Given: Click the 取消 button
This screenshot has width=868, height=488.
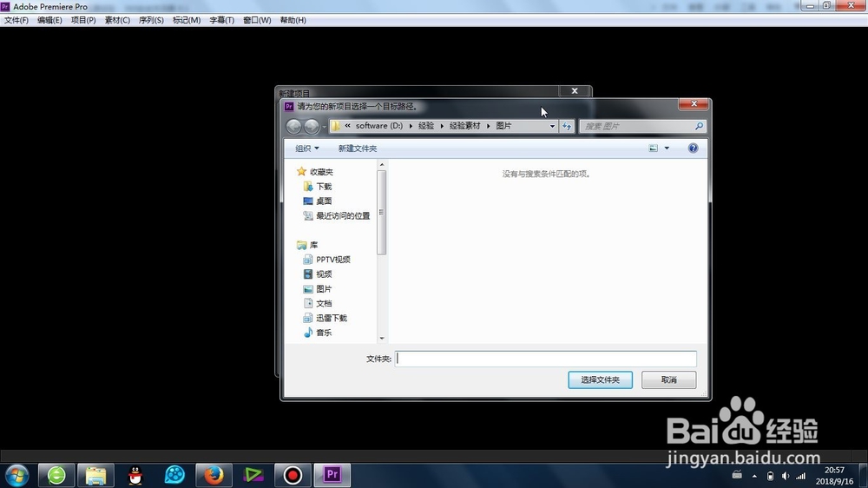Looking at the screenshot, I should 668,379.
